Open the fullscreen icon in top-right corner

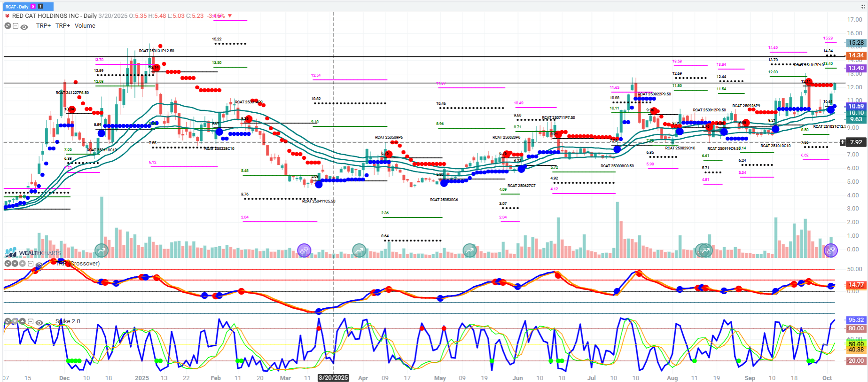(x=863, y=7)
